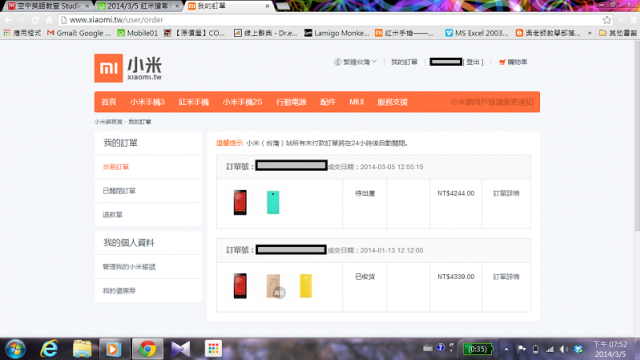The width and height of the screenshot is (640, 360).
Task: Open 紅米手機 navigation item
Action: 194,102
